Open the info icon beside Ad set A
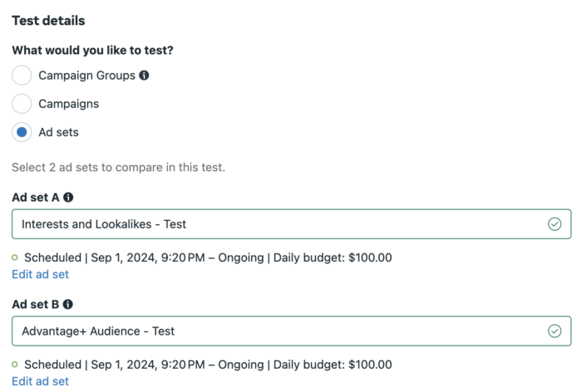The image size is (582, 392). click(x=68, y=198)
